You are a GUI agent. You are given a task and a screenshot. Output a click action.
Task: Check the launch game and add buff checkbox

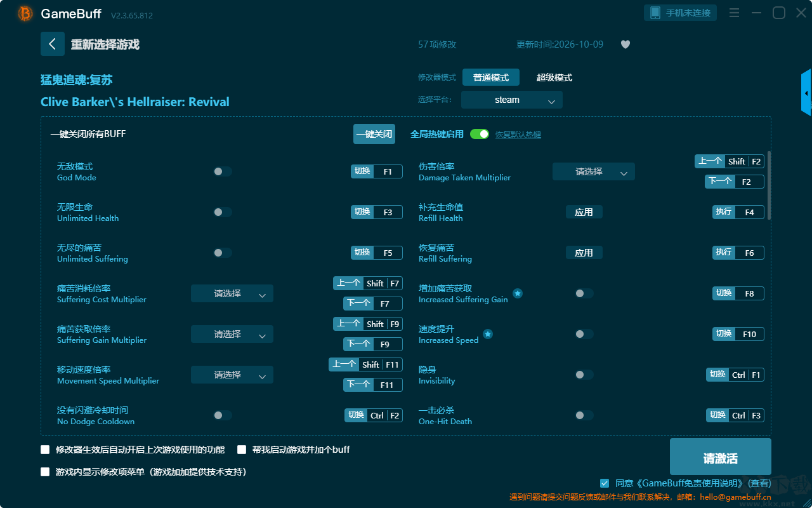[x=242, y=450]
